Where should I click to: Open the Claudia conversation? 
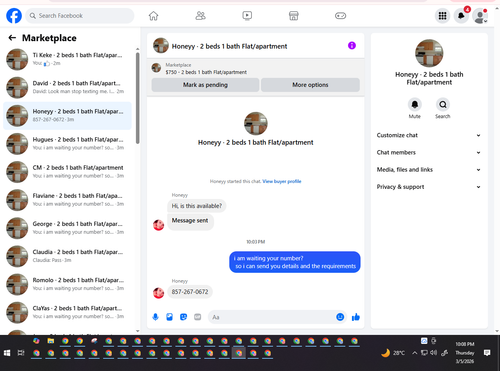click(67, 256)
